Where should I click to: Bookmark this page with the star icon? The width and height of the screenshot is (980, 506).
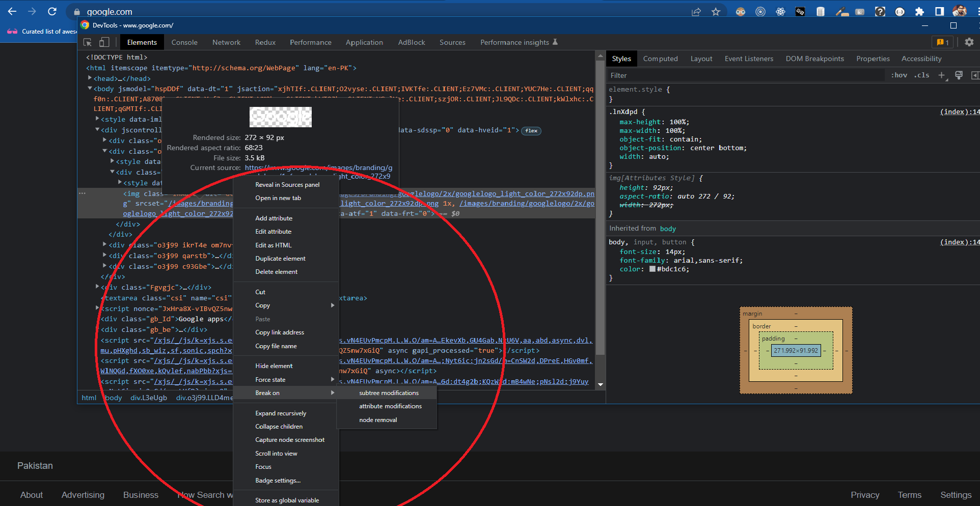716,12
